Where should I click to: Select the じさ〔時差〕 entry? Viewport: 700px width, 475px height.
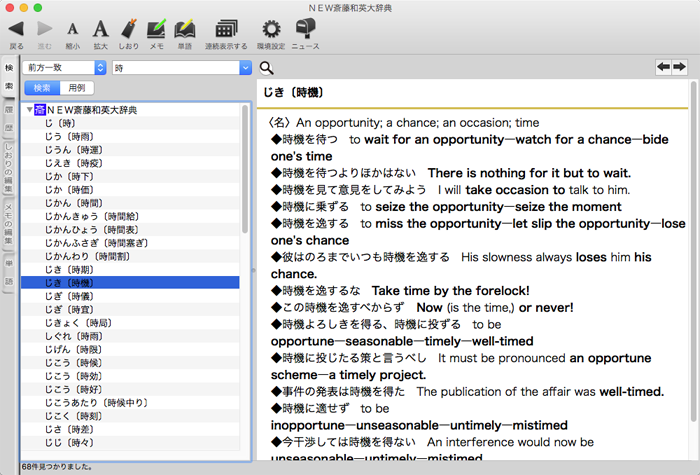tap(130, 429)
